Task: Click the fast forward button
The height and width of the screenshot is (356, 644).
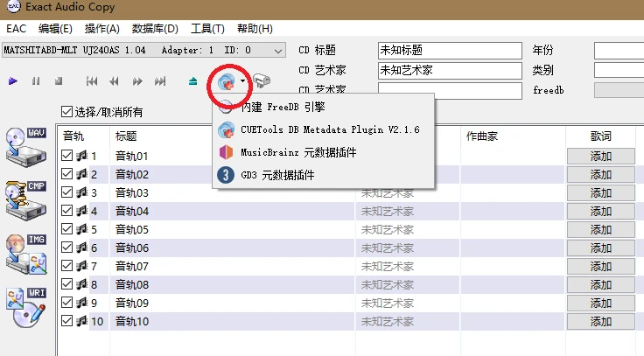Action: (x=137, y=81)
